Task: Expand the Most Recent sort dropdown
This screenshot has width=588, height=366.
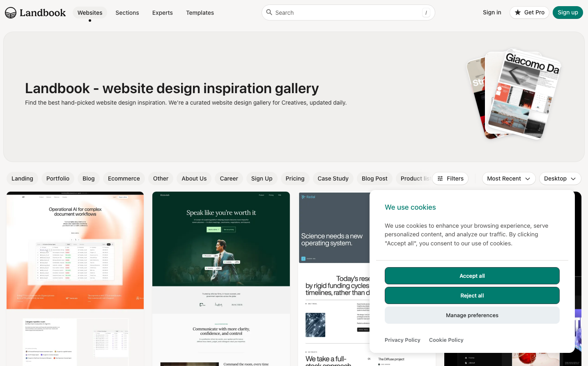Action: [508, 178]
